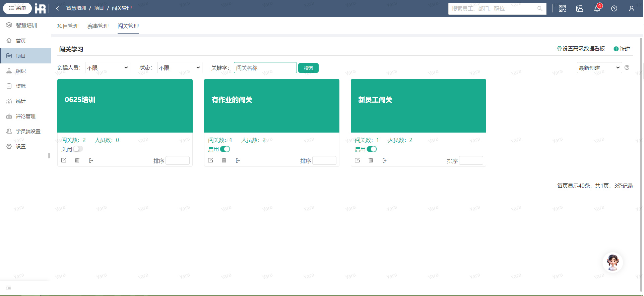Image resolution: width=644 pixels, height=296 pixels.
Task: Open the notification bell with badge
Action: point(597,8)
